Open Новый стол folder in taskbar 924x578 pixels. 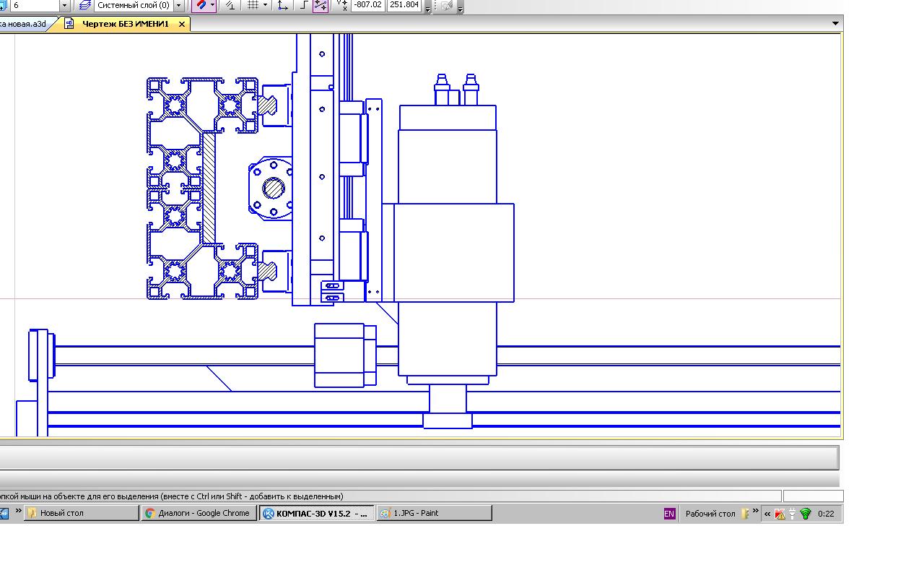pos(82,513)
